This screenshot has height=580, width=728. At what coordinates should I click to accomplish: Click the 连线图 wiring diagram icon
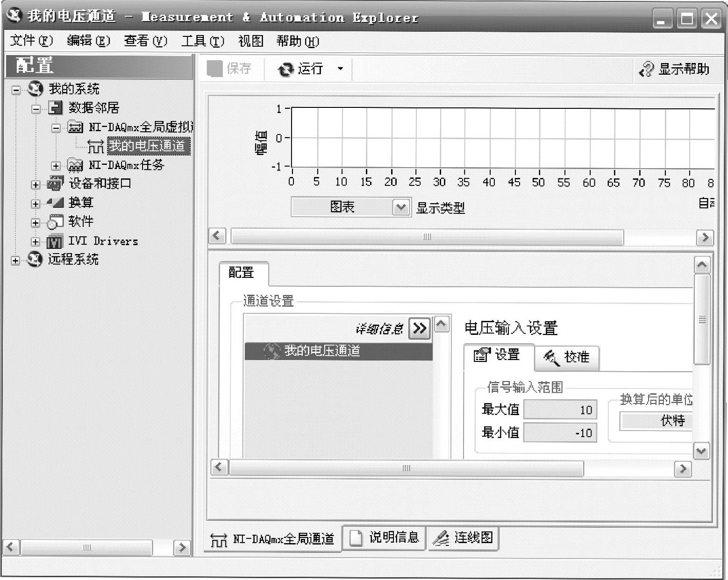coord(441,538)
